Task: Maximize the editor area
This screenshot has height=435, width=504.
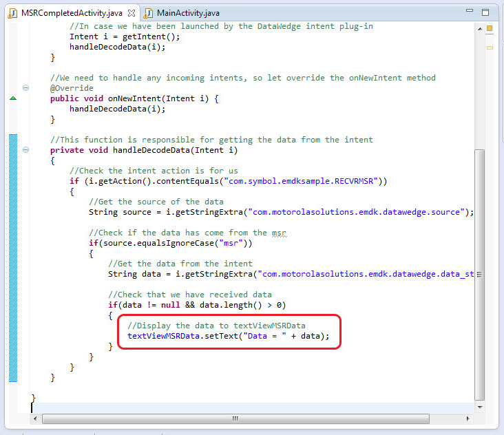Action: (x=485, y=12)
